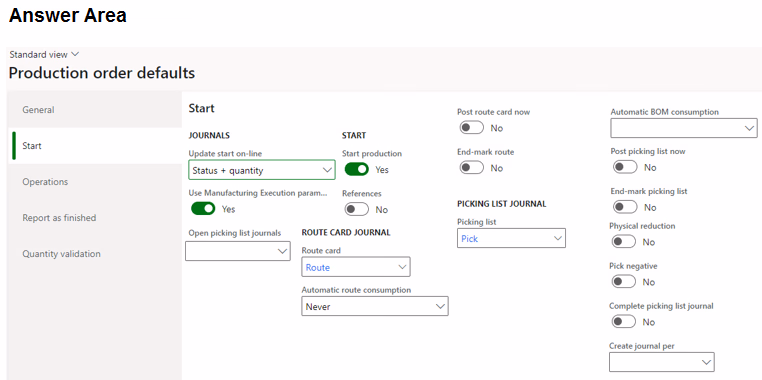Enable the References toggle

click(357, 209)
